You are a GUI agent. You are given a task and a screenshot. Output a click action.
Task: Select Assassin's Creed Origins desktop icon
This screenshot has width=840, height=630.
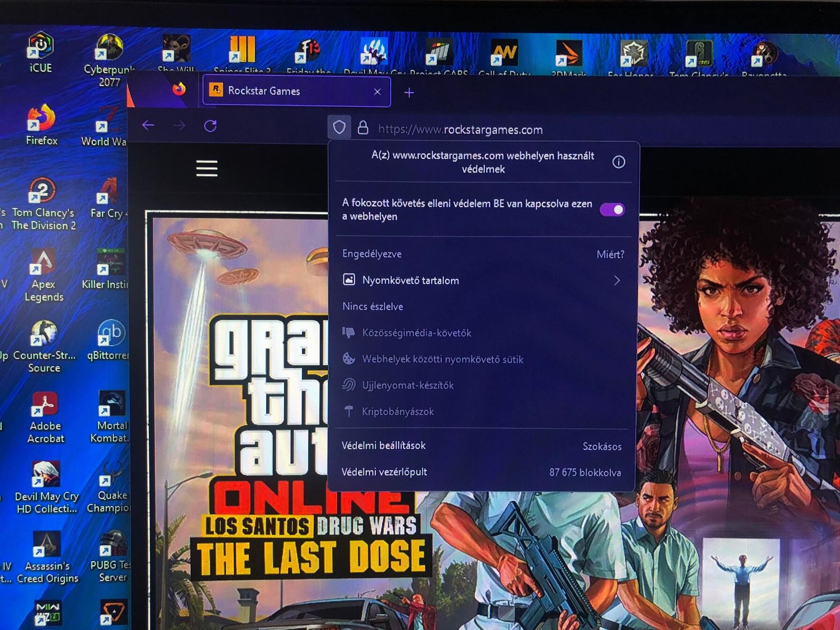(x=47, y=557)
